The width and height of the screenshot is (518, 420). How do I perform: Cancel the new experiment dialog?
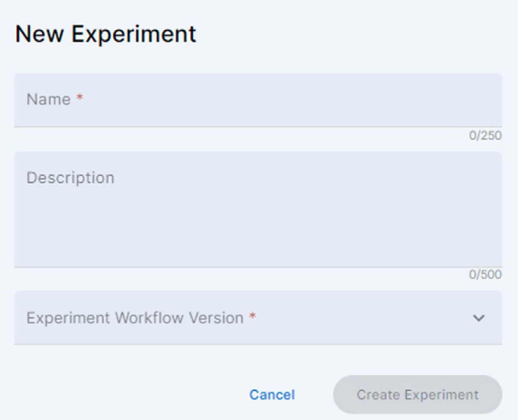click(x=272, y=395)
